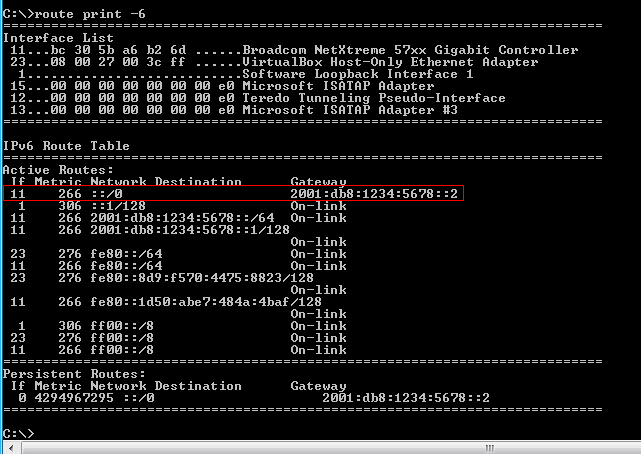Click persistent route metric '4294967295'
Screen dimensions: 641x454
[74, 398]
